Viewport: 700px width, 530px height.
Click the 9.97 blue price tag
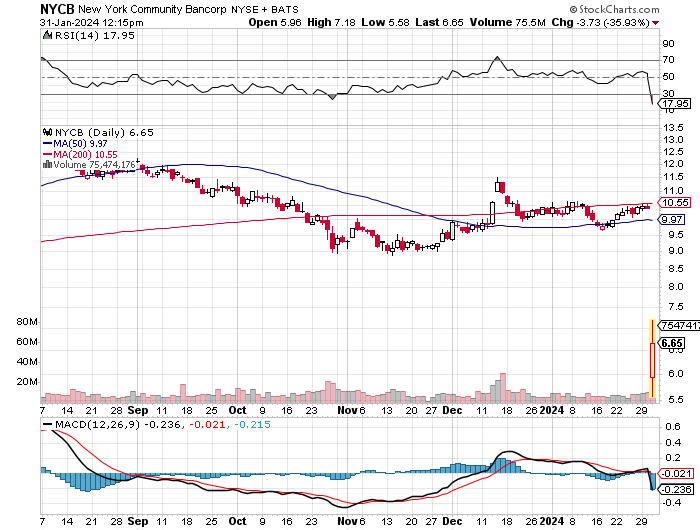[x=671, y=220]
